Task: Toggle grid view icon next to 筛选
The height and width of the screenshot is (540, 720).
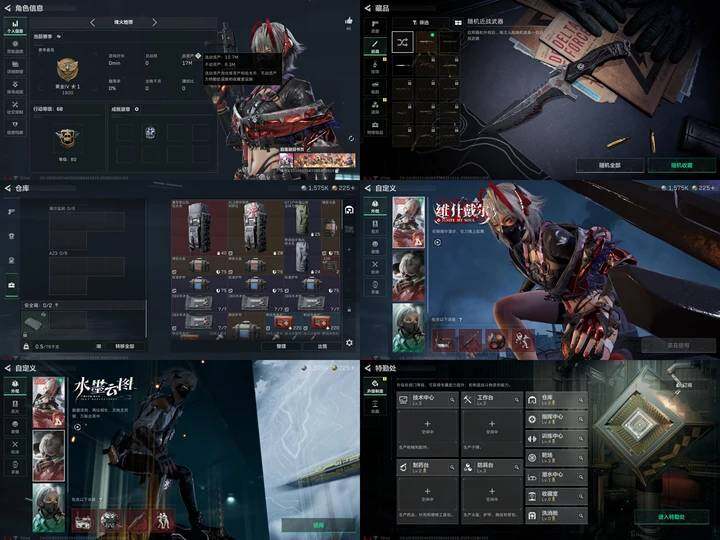Action: (458, 22)
